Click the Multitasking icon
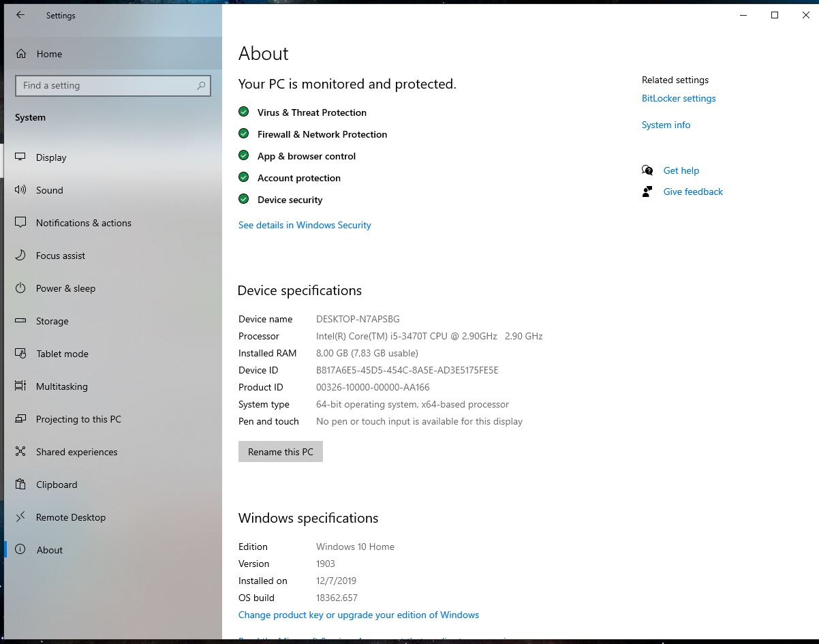This screenshot has width=819, height=644. click(20, 386)
